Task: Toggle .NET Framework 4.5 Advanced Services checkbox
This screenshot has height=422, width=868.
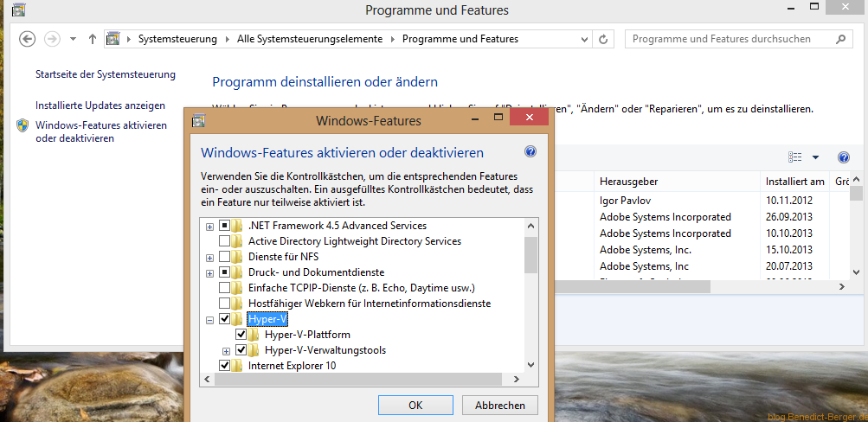Action: pos(224,226)
